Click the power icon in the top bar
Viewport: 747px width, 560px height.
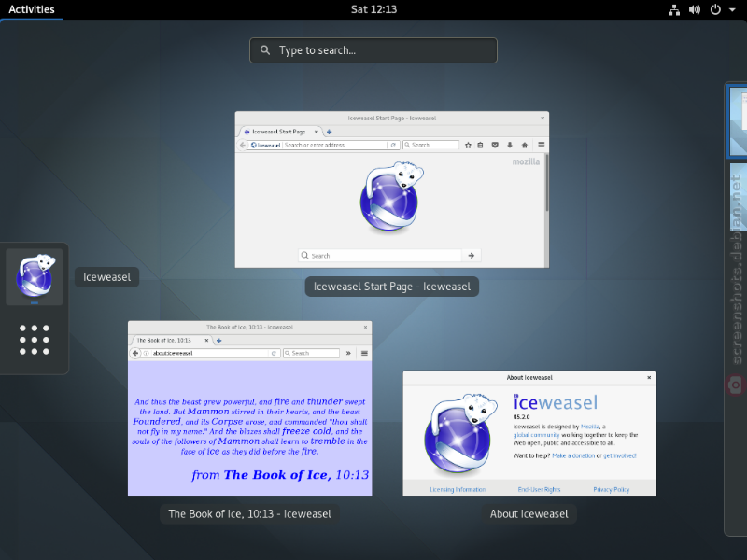click(715, 10)
